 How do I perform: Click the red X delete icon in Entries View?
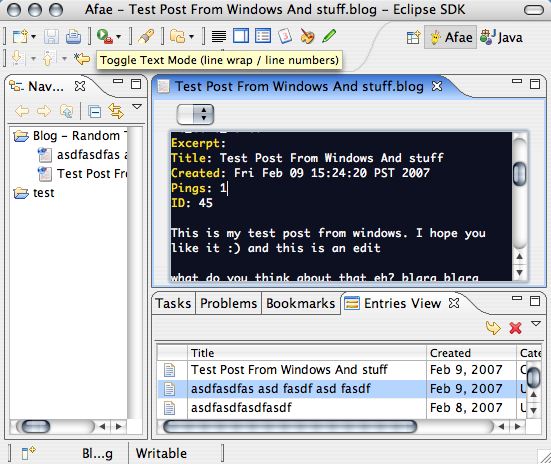point(516,328)
